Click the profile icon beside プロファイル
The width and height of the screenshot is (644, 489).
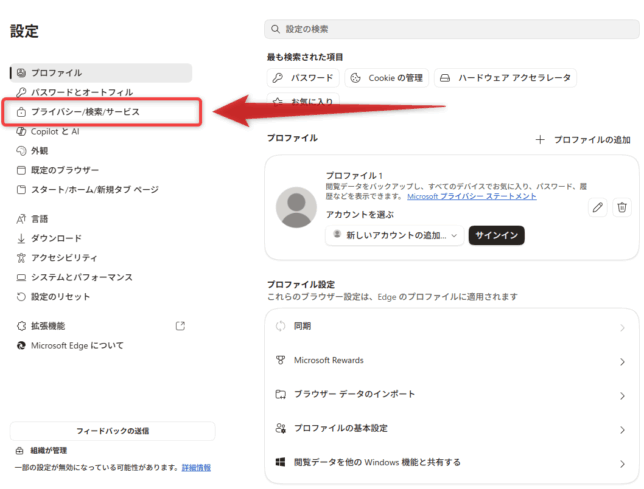click(21, 73)
